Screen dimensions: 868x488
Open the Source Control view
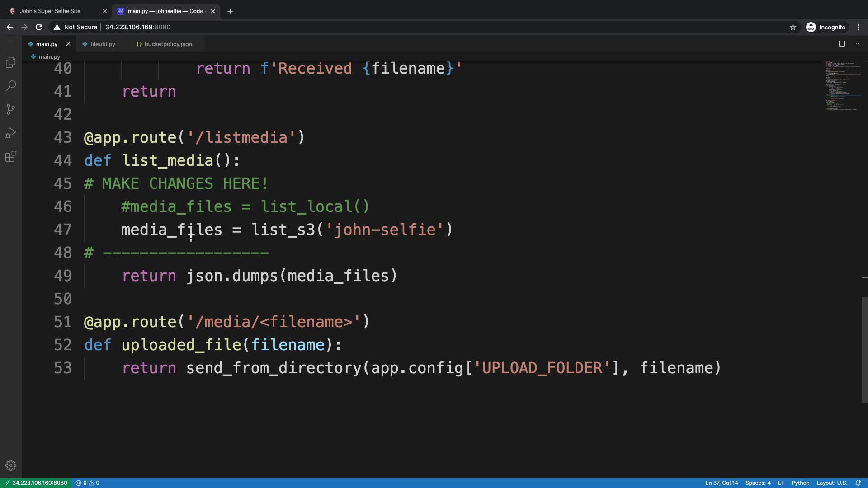11,109
